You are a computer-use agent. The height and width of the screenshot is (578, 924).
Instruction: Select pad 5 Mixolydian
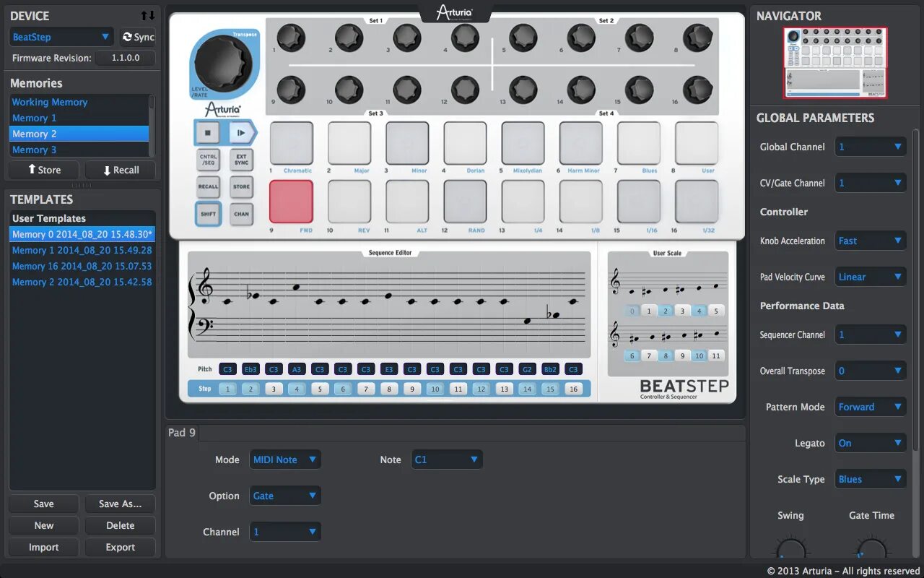[x=523, y=143]
